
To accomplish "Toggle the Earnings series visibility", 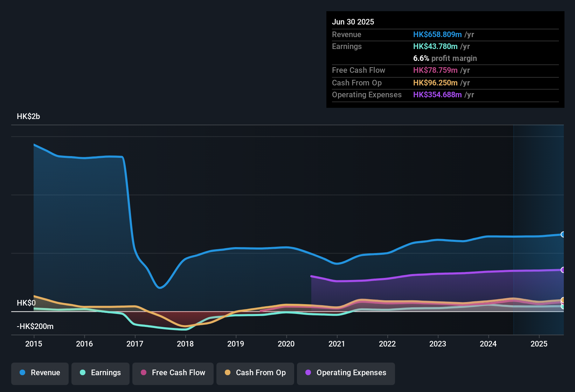I will coord(101,373).
